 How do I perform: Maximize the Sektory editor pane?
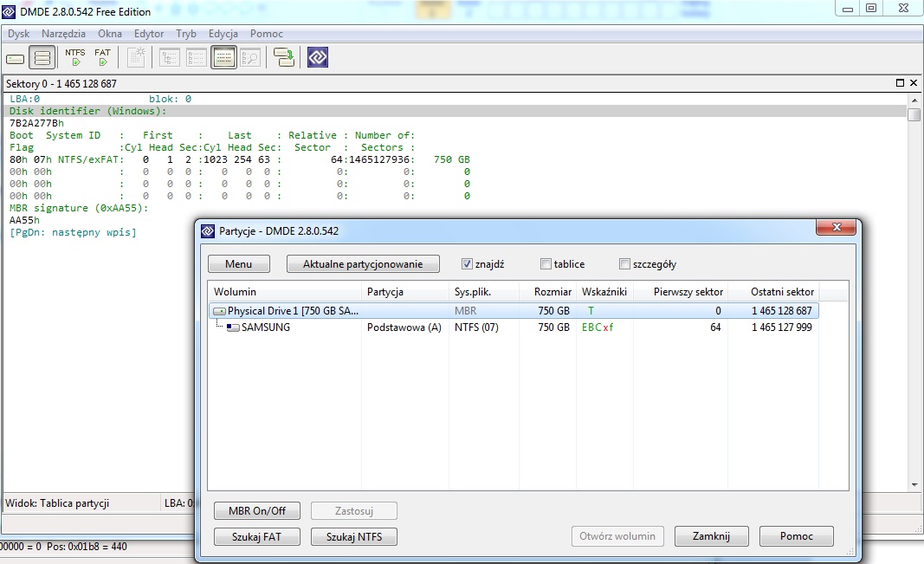[900, 83]
